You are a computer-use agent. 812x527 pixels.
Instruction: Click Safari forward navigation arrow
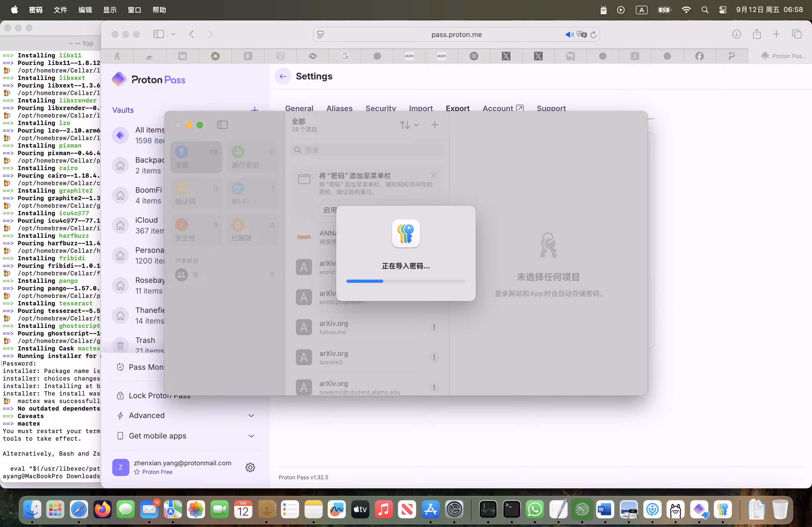coord(211,34)
